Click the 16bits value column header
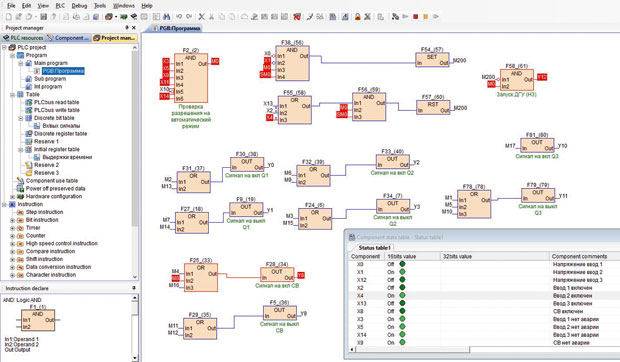 pyautogui.click(x=412, y=256)
